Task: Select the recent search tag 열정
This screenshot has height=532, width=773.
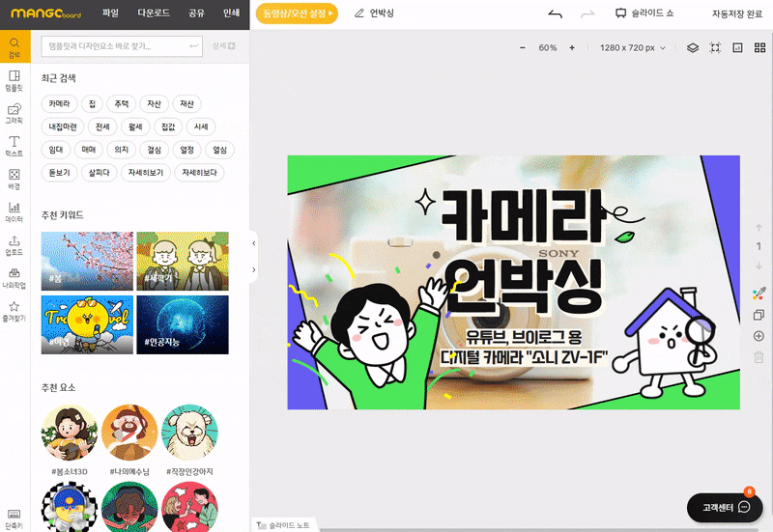Action: click(186, 150)
